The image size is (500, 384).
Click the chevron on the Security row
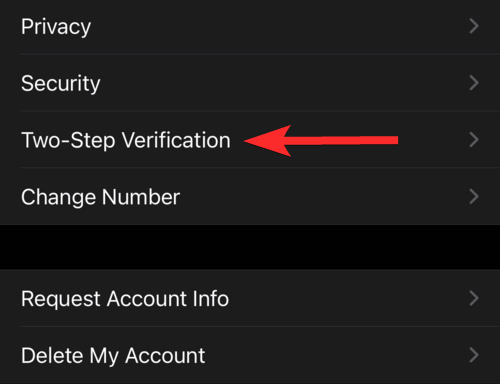pyautogui.click(x=474, y=83)
